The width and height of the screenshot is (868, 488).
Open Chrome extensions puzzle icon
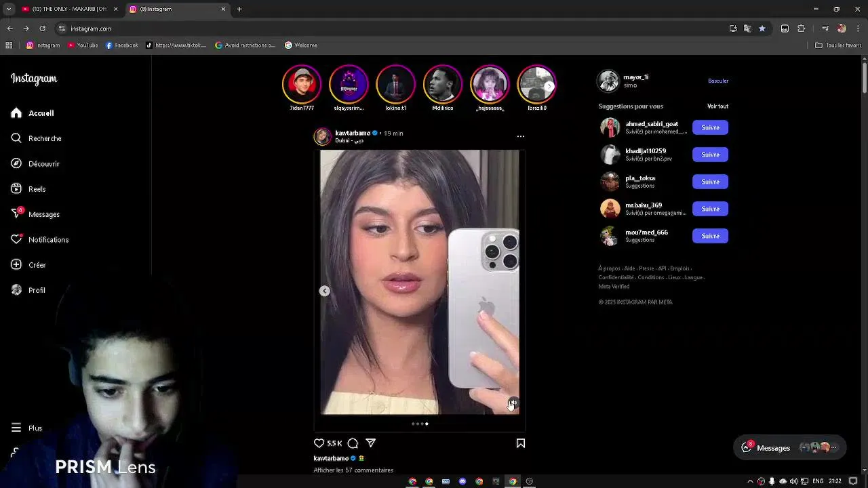point(801,28)
